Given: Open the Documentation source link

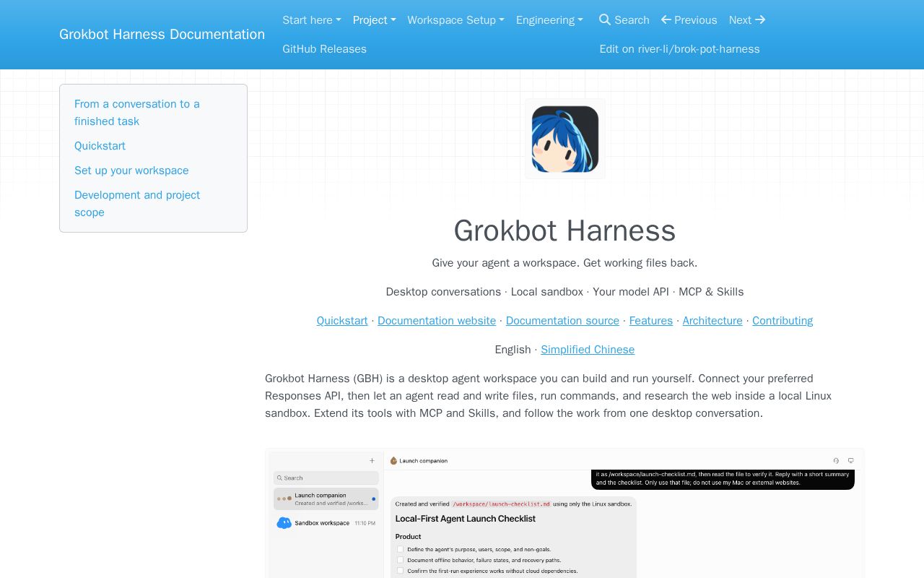Looking at the screenshot, I should [x=562, y=321].
